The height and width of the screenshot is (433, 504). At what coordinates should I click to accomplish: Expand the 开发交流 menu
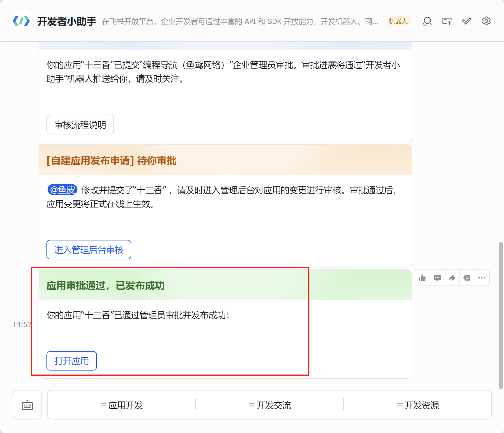[x=270, y=405]
